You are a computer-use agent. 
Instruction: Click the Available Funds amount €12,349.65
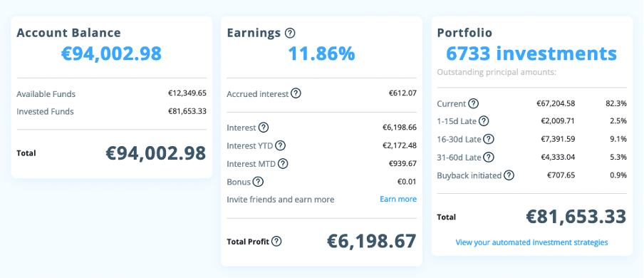187,93
